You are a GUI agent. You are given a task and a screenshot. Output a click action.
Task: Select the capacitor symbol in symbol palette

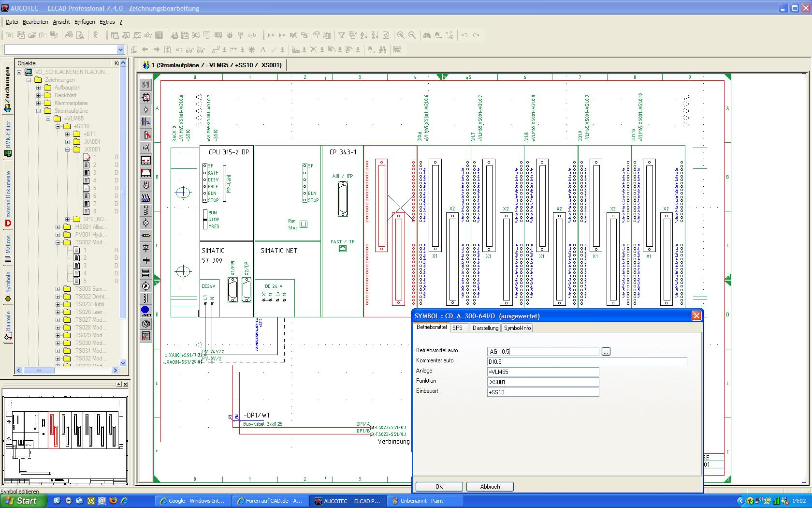click(146, 261)
